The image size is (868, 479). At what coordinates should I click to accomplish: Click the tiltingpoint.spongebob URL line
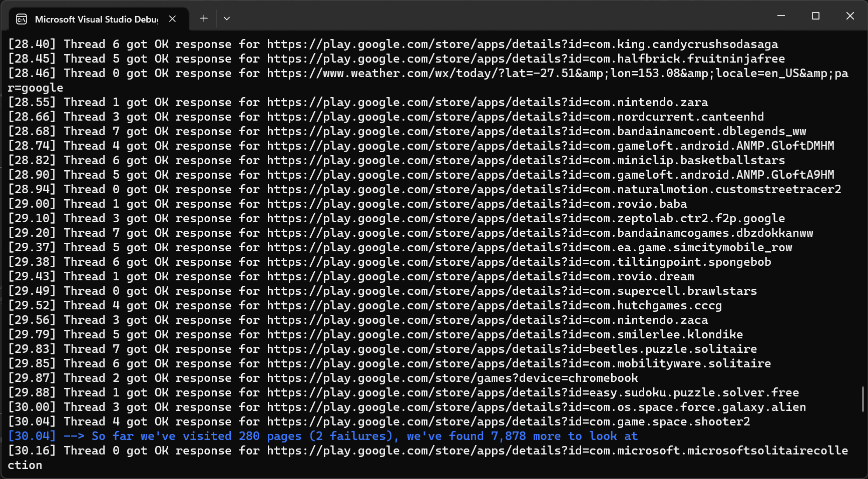coord(389,262)
